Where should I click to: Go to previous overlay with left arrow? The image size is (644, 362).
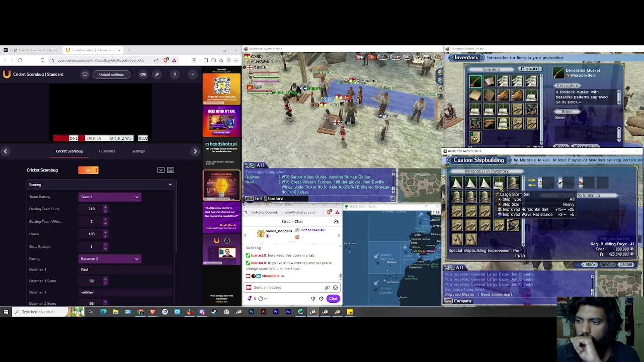(x=5, y=151)
